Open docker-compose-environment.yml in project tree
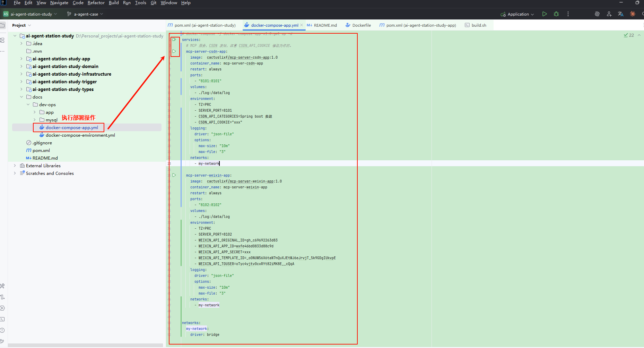Viewport: 644px width, 348px height. click(80, 135)
